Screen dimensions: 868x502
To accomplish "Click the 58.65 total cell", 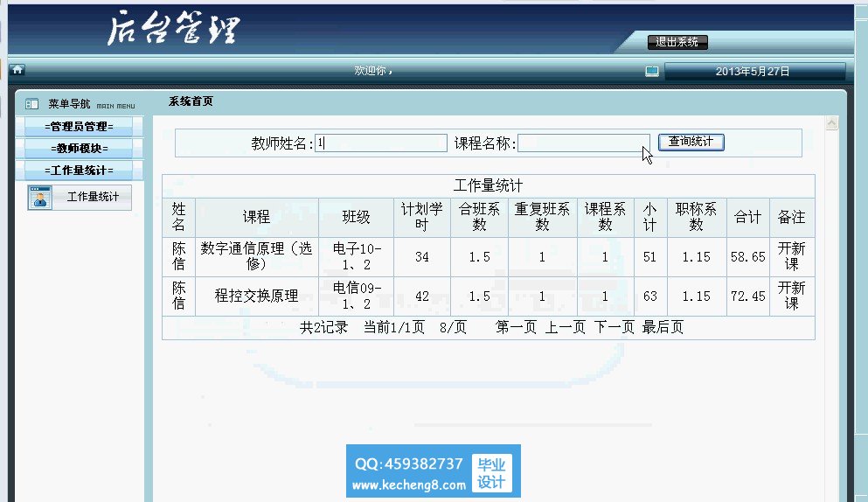I will click(x=748, y=257).
